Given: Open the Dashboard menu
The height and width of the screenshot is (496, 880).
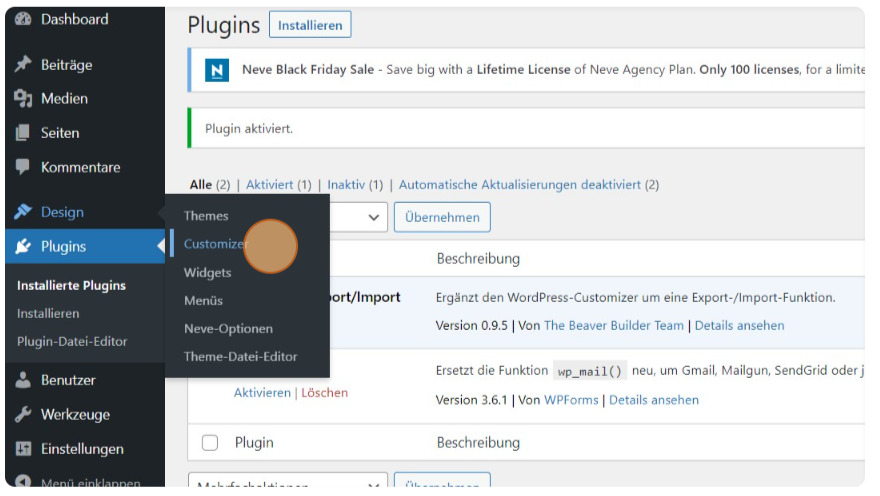Looking at the screenshot, I should 75,19.
